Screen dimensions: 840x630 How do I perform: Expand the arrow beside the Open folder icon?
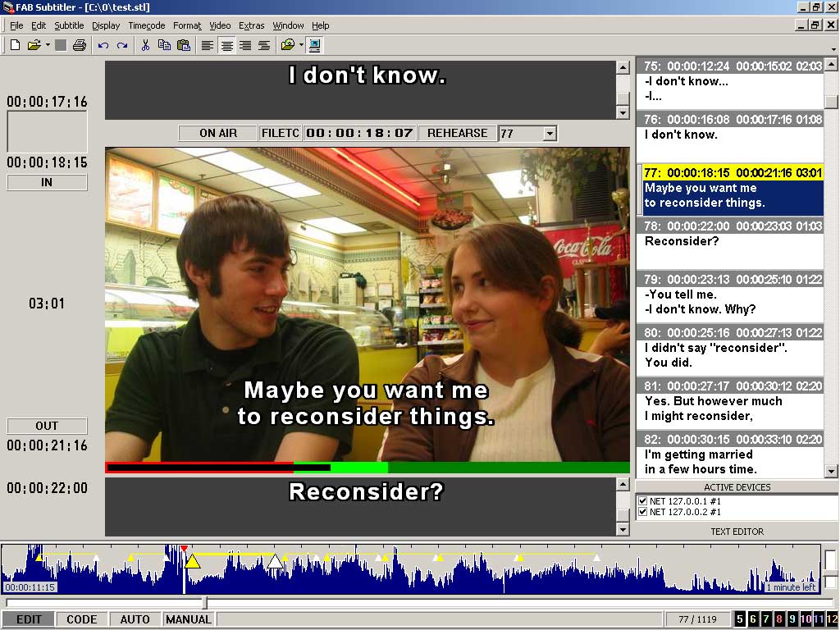(48, 45)
